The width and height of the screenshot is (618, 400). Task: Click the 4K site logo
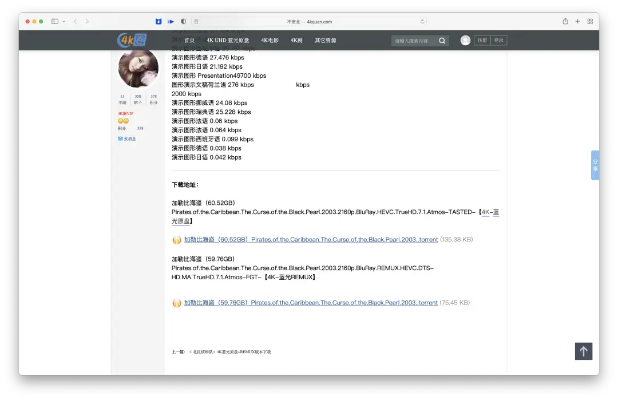[x=132, y=40]
